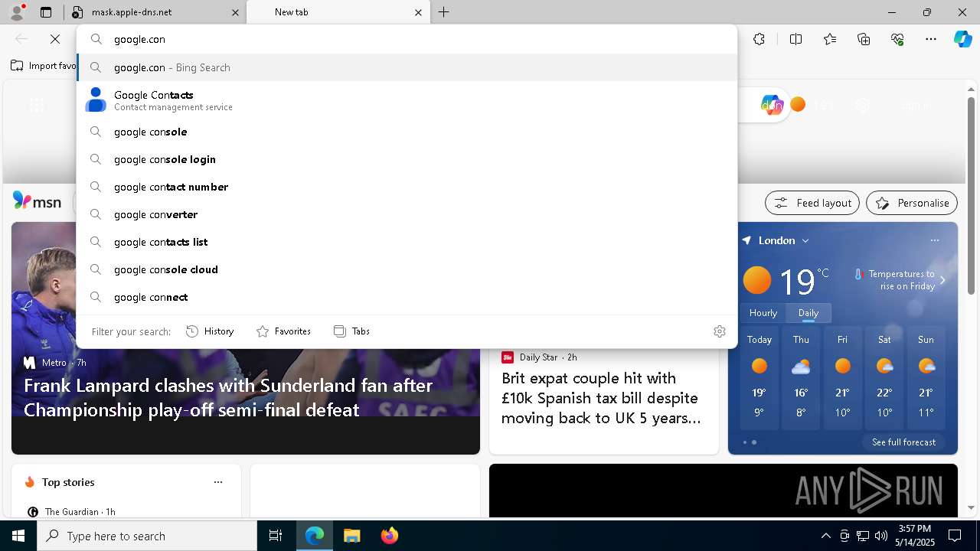This screenshot has width=980, height=551.
Task: Open notification center icon
Action: click(x=955, y=536)
